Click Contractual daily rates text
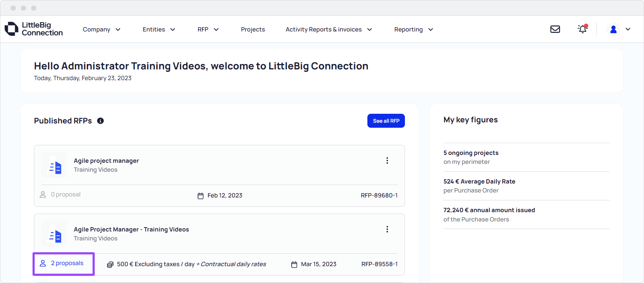 tap(234, 264)
